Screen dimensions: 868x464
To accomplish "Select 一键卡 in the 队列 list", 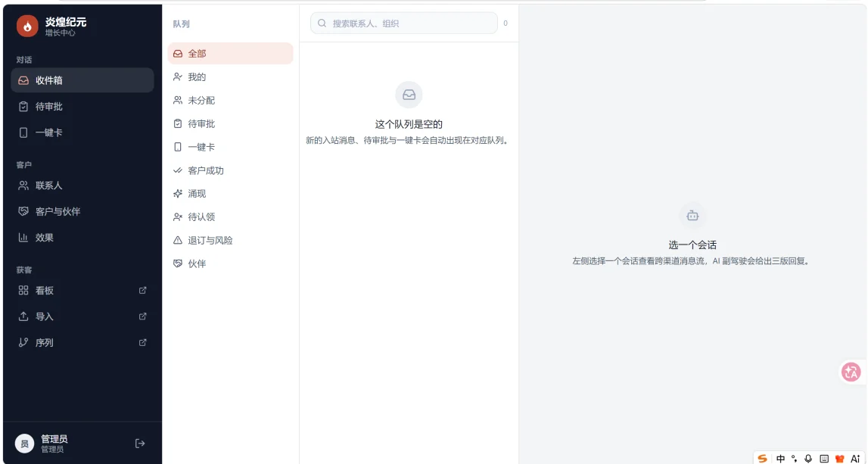I will pos(230,147).
